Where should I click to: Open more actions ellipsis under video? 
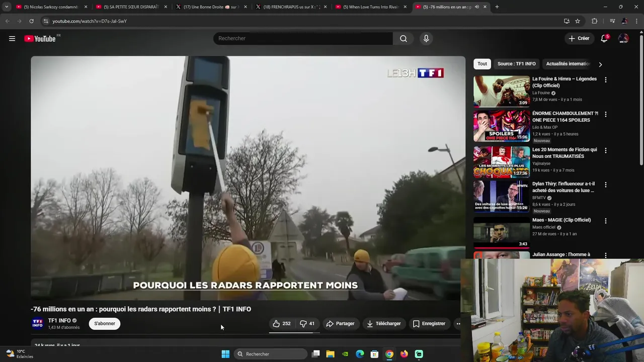[x=458, y=324]
